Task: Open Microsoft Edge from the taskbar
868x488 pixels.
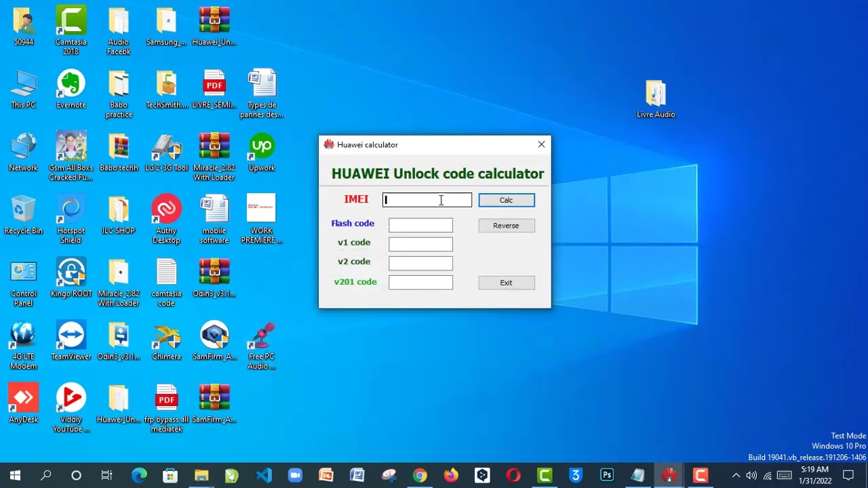Action: pos(138,475)
